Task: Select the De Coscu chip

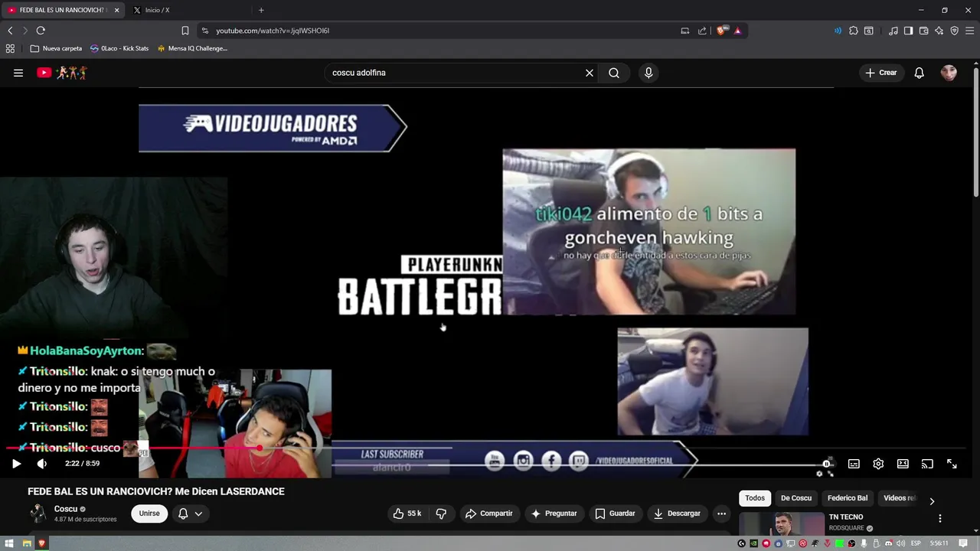Action: pos(796,498)
